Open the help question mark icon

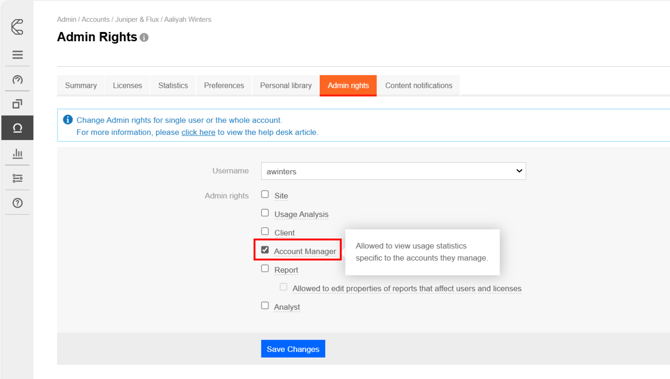[18, 203]
